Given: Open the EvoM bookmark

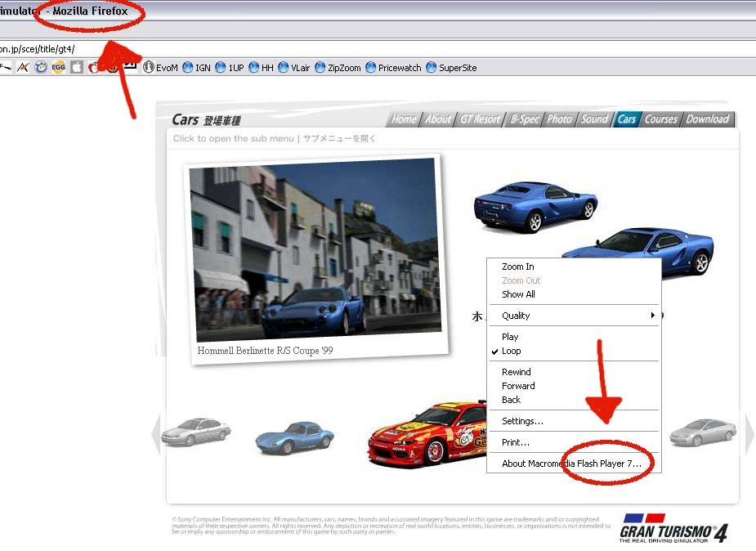Looking at the screenshot, I should pos(161,68).
